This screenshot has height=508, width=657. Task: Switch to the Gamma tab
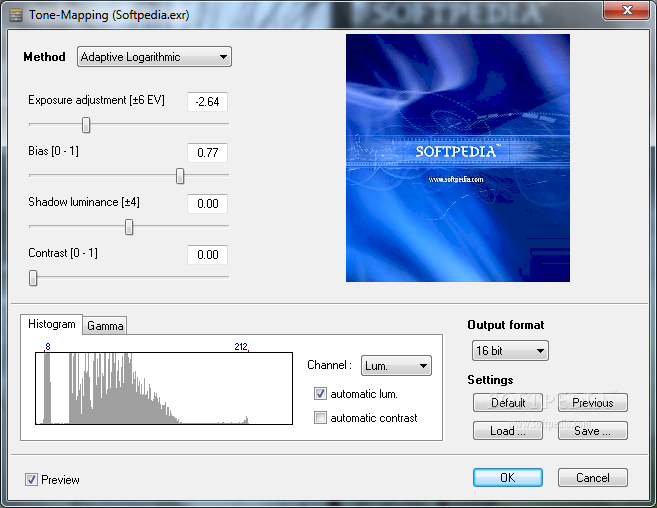pos(105,326)
